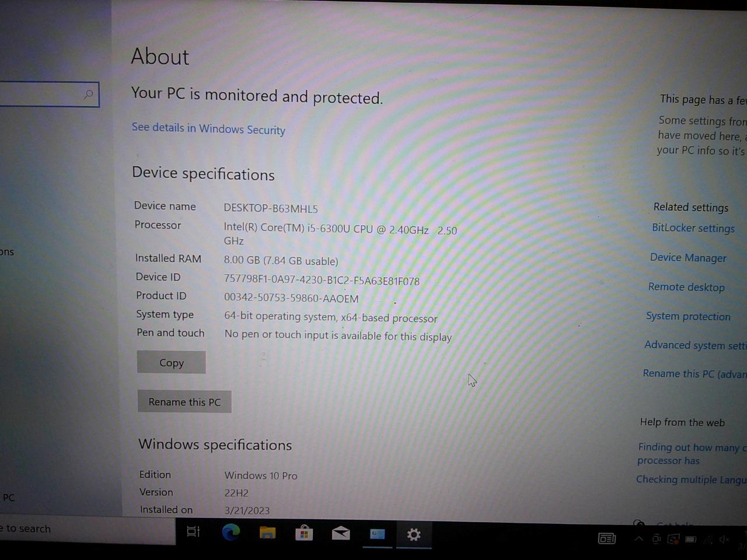This screenshot has height=560, width=747.
Task: Click Rename this PC button
Action: pyautogui.click(x=184, y=401)
